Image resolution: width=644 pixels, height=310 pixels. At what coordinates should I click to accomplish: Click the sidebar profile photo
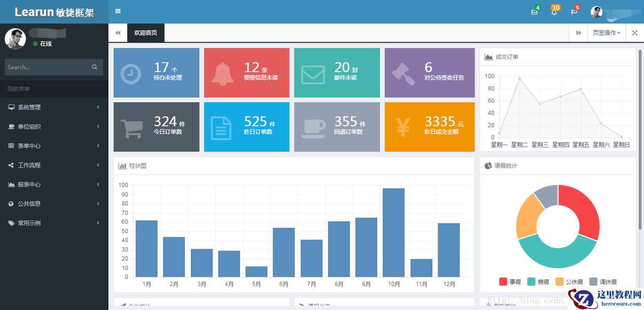(x=15, y=39)
